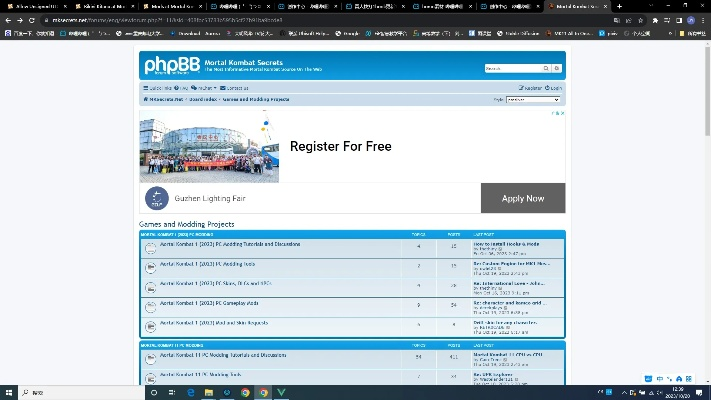Click the Login link

(554, 88)
